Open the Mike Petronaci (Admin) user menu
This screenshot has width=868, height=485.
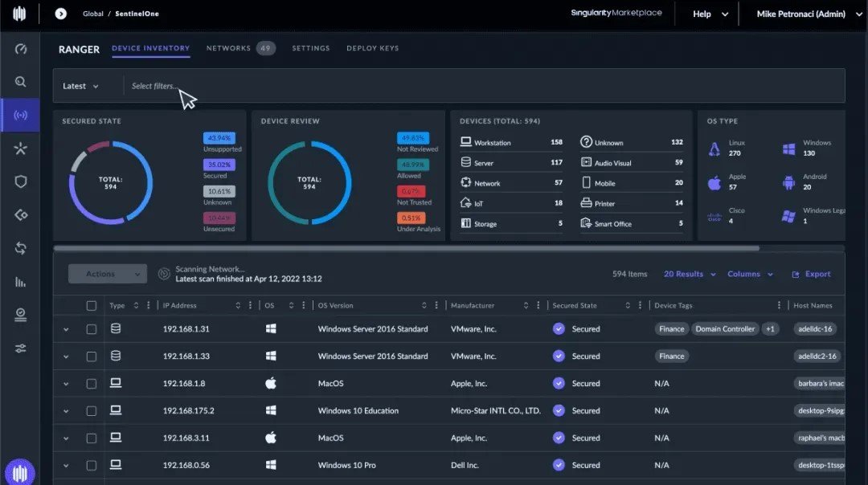[809, 14]
